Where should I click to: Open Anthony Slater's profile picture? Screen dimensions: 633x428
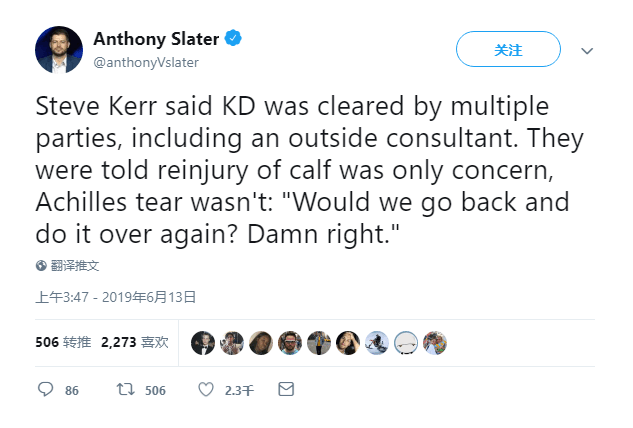click(x=58, y=49)
